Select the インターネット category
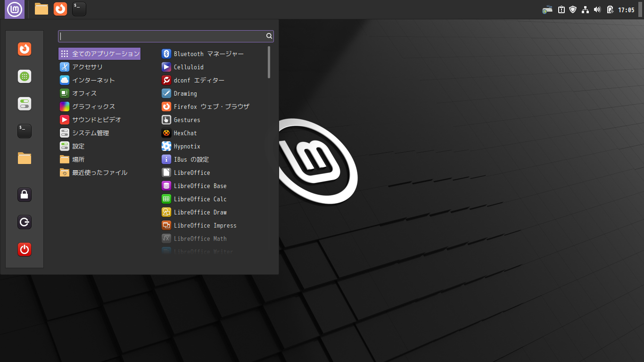 (99, 80)
